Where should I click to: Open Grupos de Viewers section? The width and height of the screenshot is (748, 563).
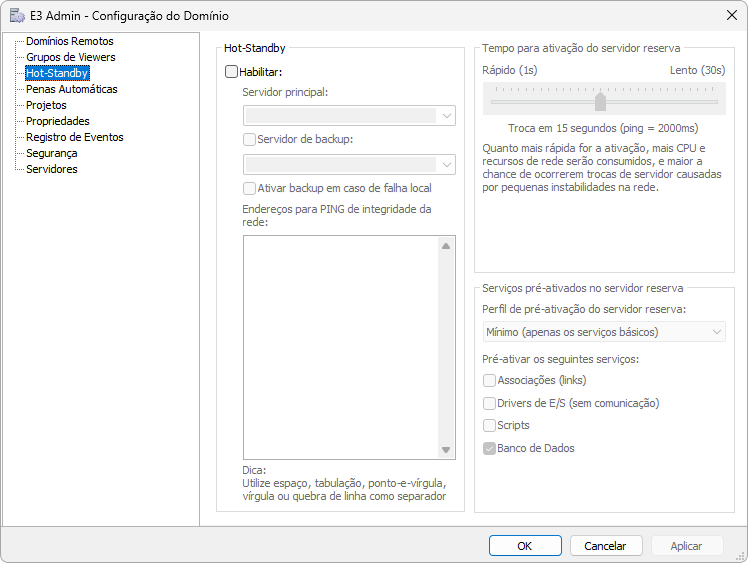pyautogui.click(x=71, y=57)
